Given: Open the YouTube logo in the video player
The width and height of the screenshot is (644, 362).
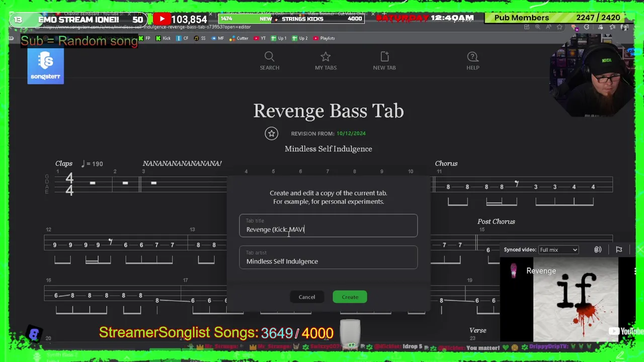Looking at the screenshot, I should pos(626,331).
